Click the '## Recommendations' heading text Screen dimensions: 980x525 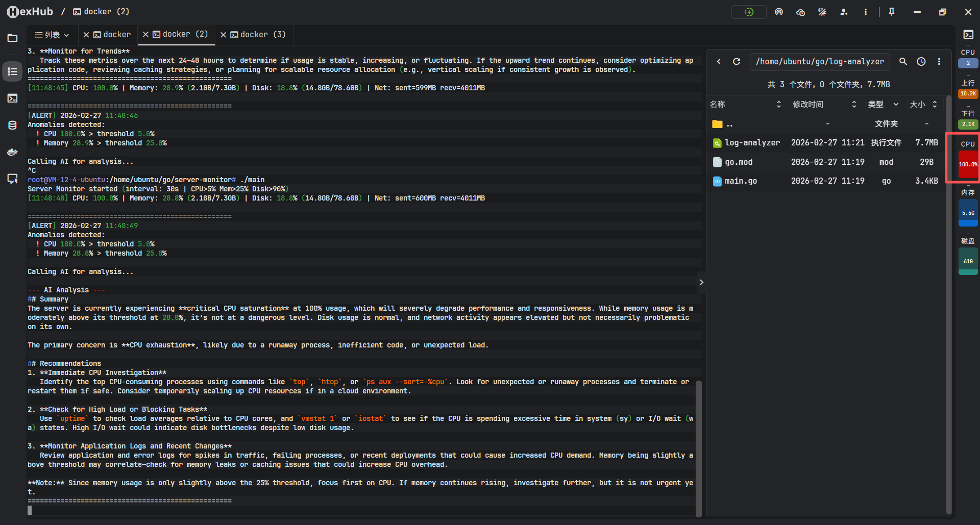coord(64,364)
